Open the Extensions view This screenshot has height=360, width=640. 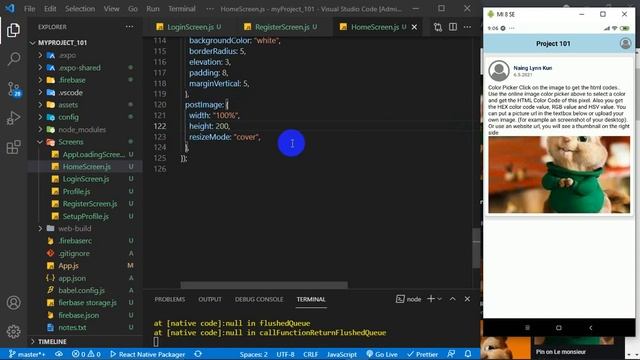pyautogui.click(x=13, y=147)
